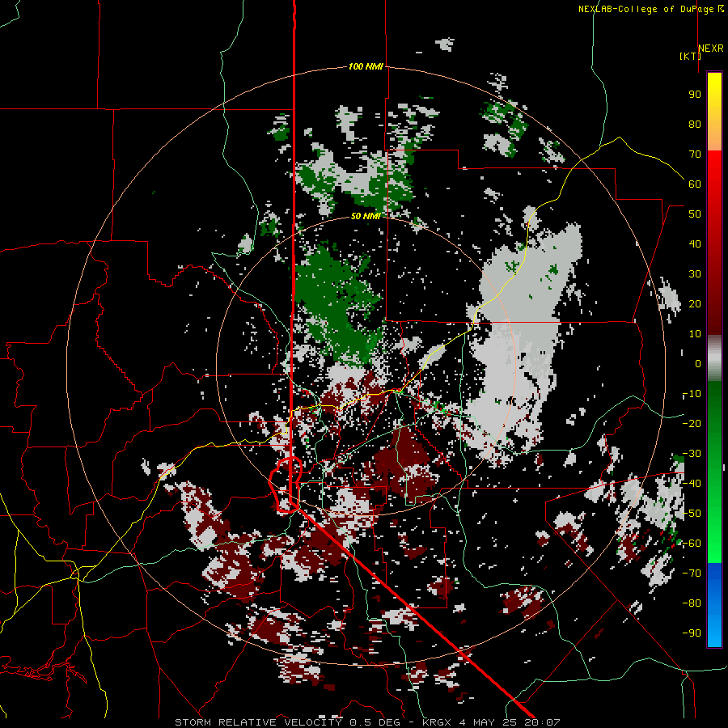This screenshot has height=728, width=728.
Task: Select the -30 value on velocity scale
Action: tap(692, 454)
